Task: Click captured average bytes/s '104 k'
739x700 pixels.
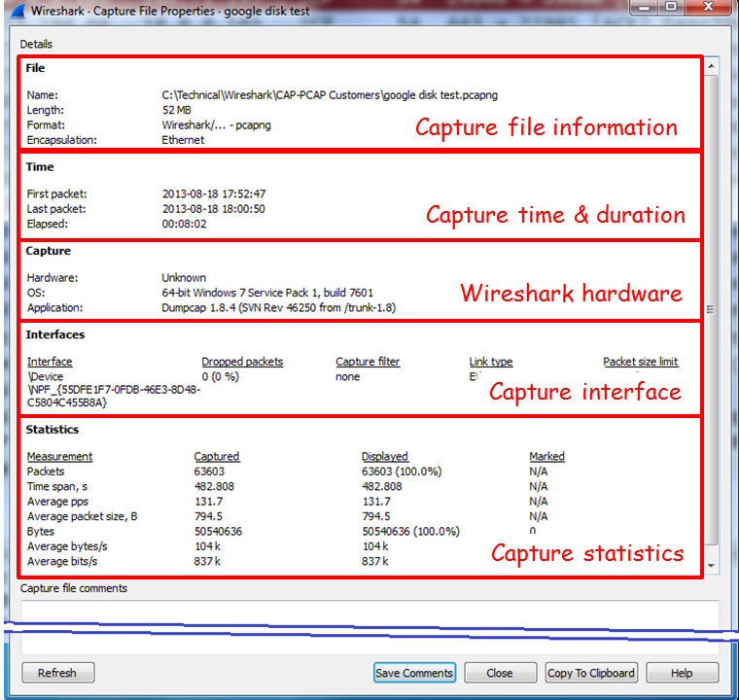Action: pyautogui.click(x=207, y=546)
